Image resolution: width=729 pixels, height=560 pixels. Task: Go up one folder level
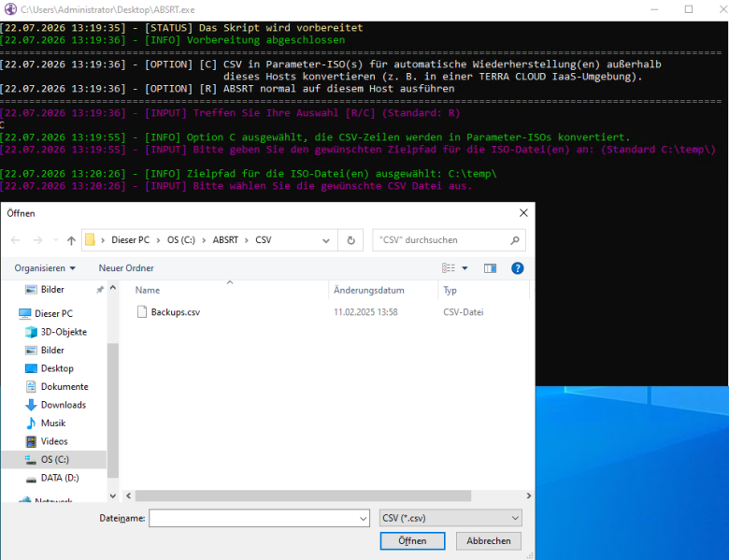click(71, 240)
